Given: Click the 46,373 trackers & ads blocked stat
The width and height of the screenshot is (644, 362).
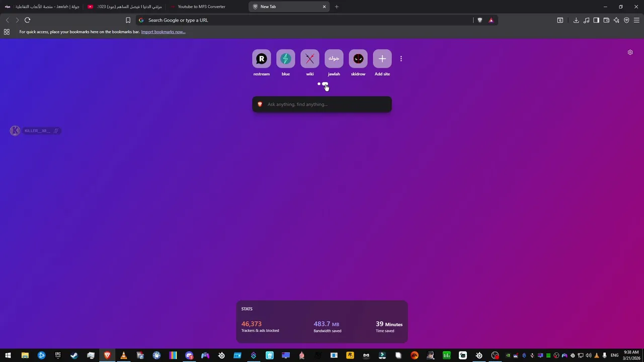Looking at the screenshot, I should 260,327.
